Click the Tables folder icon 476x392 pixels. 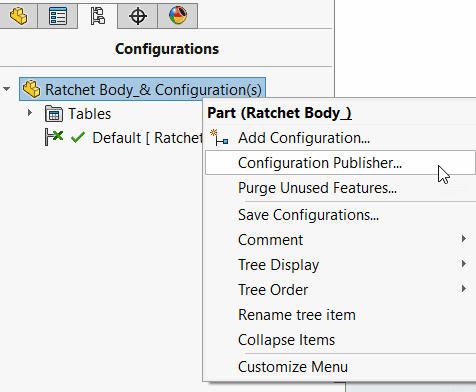(x=54, y=113)
